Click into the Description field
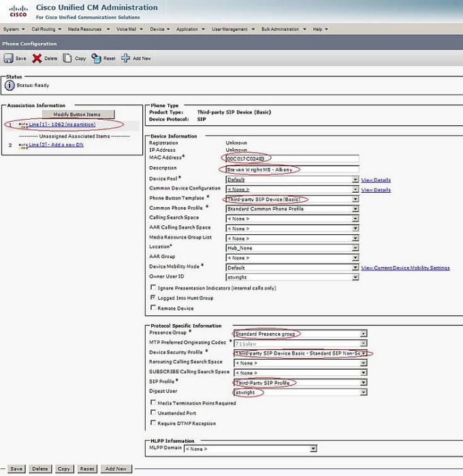Screen dimensions: 463x476 pos(292,170)
